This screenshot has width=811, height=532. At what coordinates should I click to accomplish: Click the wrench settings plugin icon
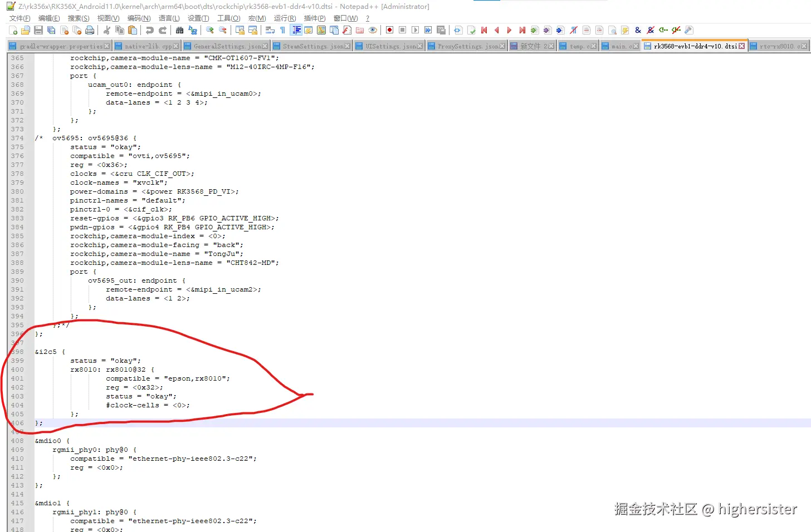click(x=689, y=30)
